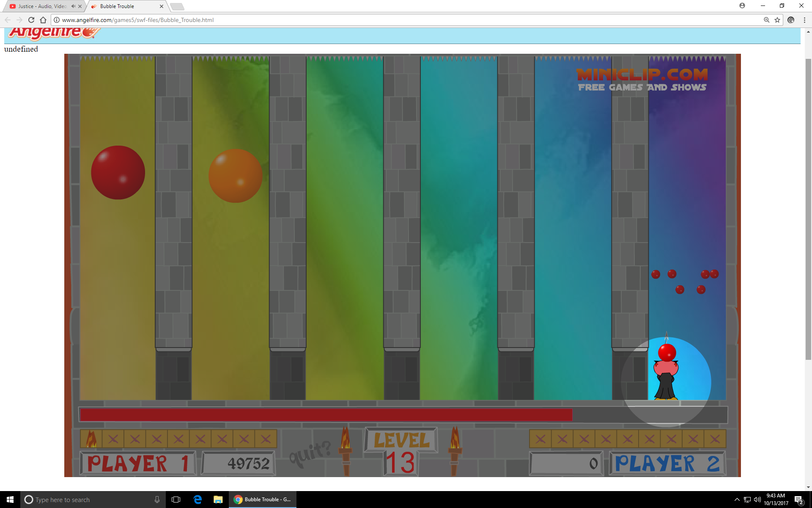This screenshot has width=812, height=508.
Task: Open the Chrome three-dot menu
Action: point(804,20)
